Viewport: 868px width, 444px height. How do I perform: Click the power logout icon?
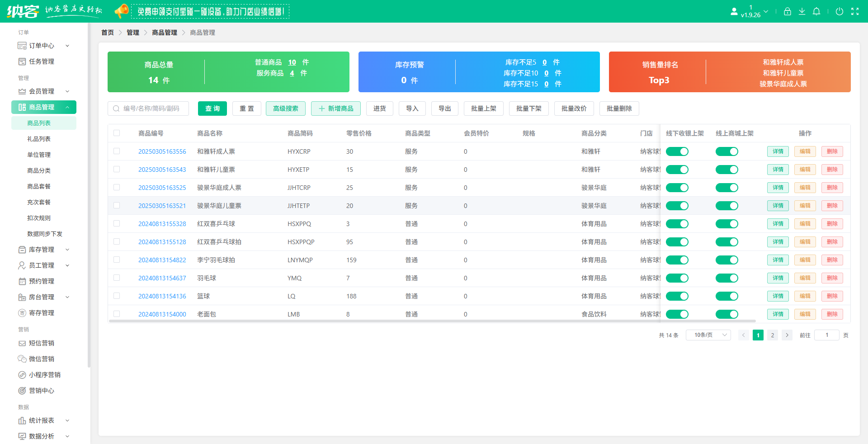[839, 12]
